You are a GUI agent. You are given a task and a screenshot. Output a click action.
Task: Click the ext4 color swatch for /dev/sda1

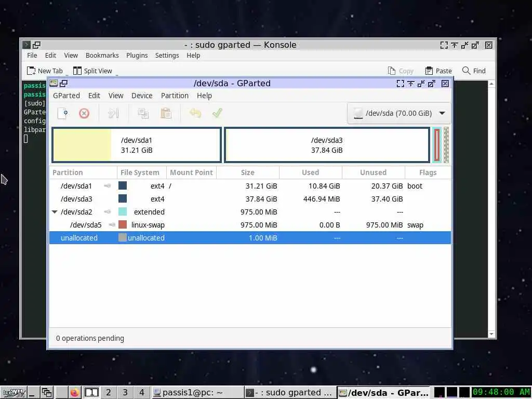[123, 185]
